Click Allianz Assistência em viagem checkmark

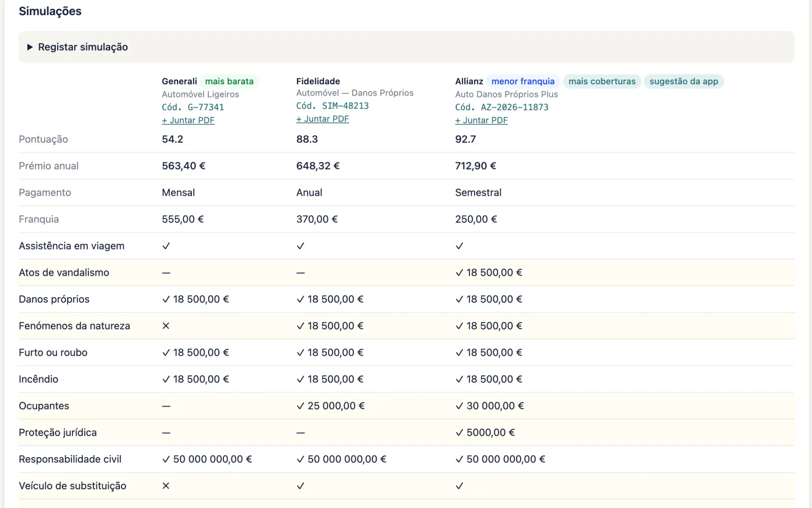pyautogui.click(x=459, y=246)
